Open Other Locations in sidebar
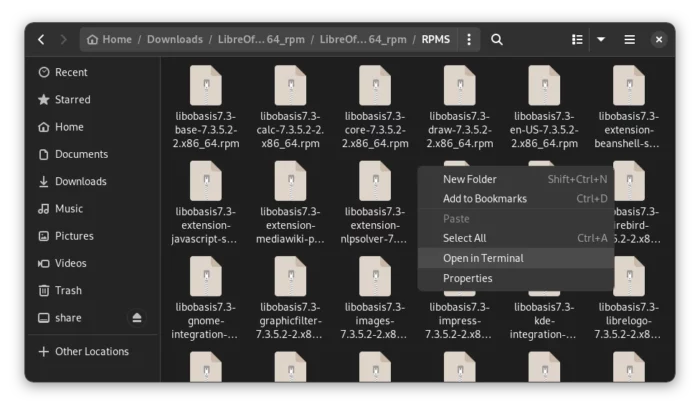 92,351
